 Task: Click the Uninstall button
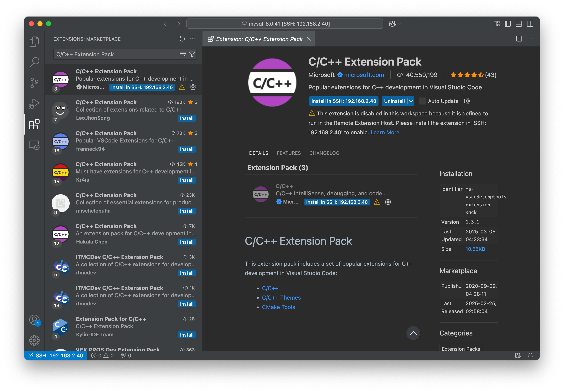pos(394,101)
